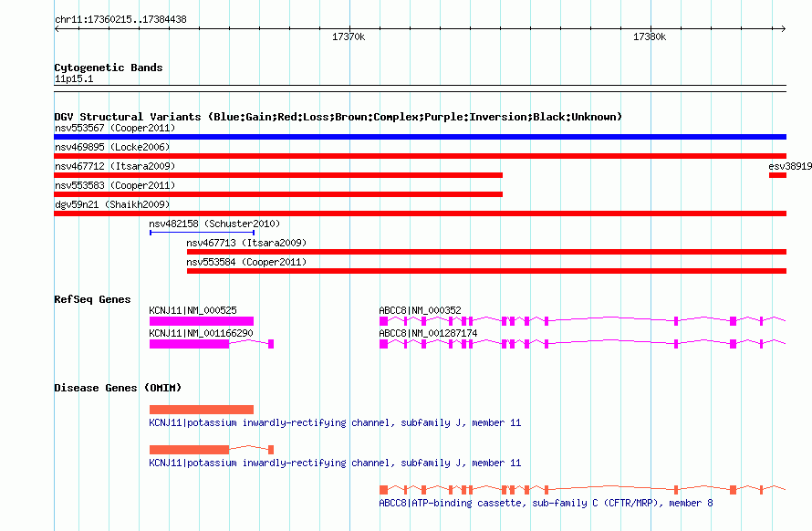The height and width of the screenshot is (531, 812).
Task: Click the KCNJ11|NM_000525 transcript label
Action: coord(193,310)
